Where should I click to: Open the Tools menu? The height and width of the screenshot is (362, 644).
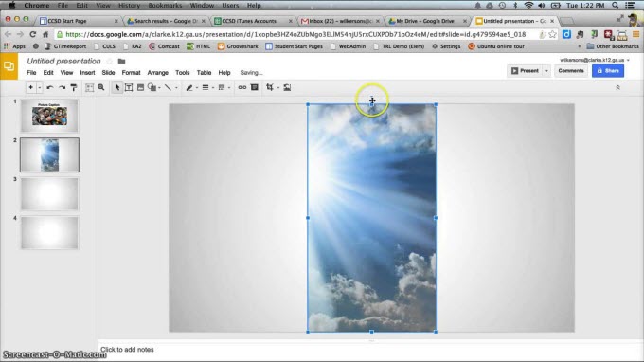click(x=183, y=73)
